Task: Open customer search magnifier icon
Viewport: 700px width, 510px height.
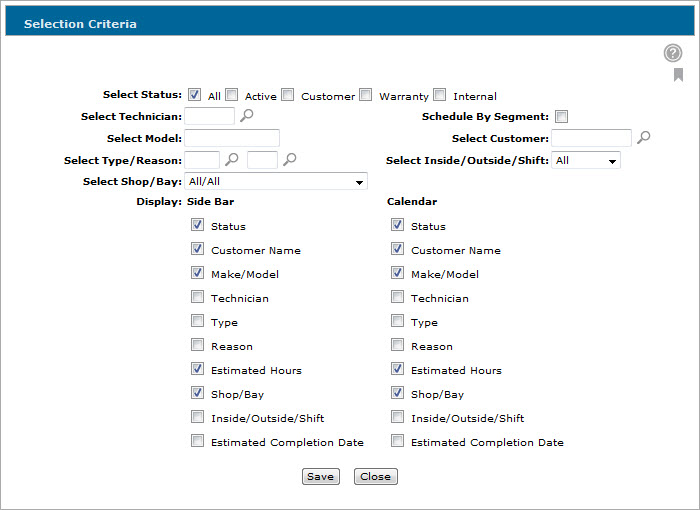Action: pos(643,137)
